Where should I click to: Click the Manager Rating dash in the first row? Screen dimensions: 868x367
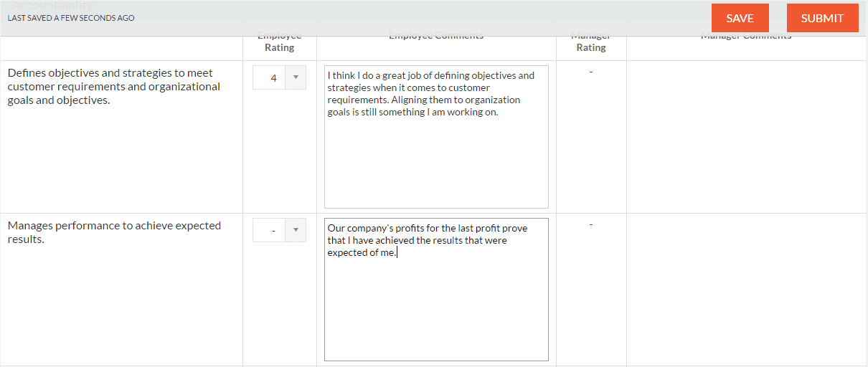(591, 72)
